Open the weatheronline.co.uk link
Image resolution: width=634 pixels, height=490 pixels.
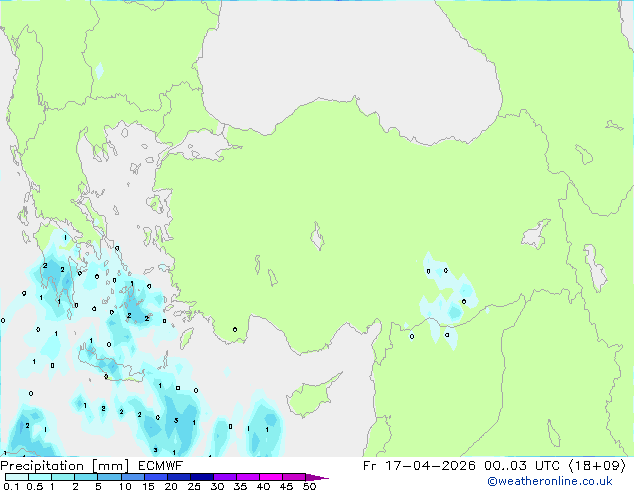coord(550,481)
